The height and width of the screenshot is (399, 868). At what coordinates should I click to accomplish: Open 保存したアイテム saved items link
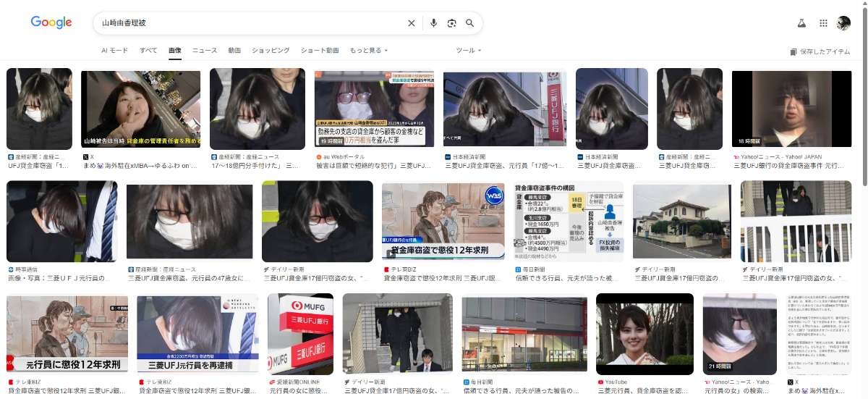[x=820, y=51]
